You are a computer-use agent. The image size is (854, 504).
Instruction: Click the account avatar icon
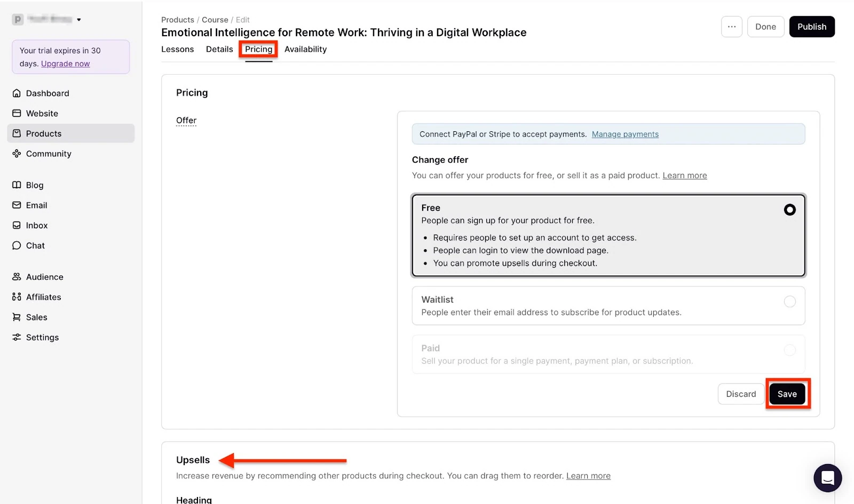(x=18, y=19)
